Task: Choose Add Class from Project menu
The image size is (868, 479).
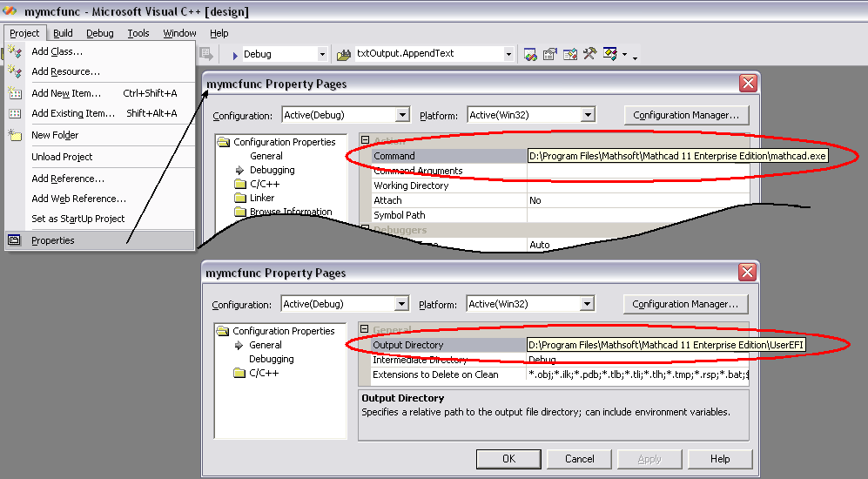Action: (100, 51)
